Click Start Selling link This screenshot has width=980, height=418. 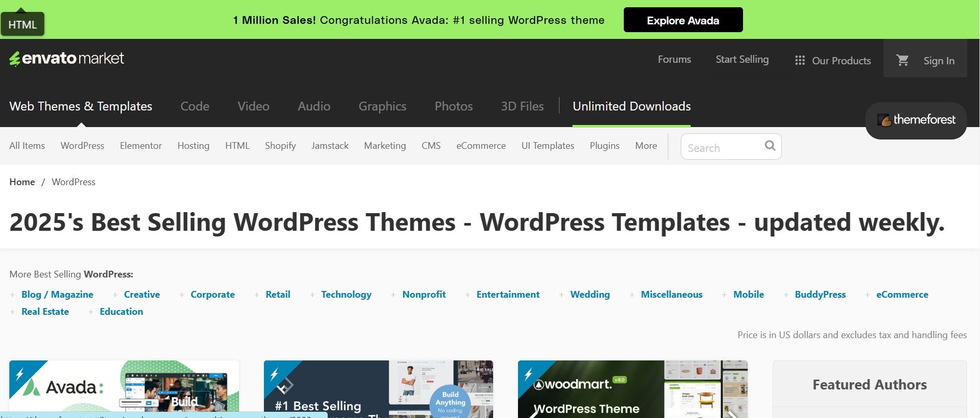click(x=742, y=59)
